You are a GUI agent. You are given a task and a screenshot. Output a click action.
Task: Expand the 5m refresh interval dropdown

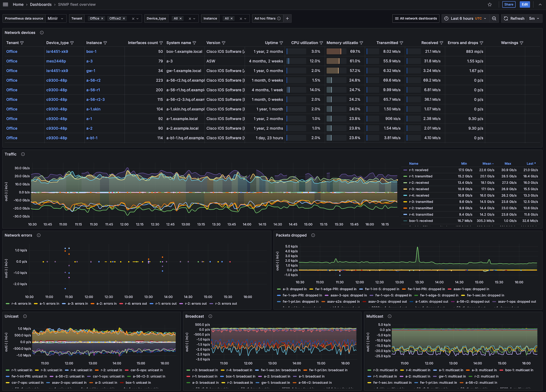(534, 18)
